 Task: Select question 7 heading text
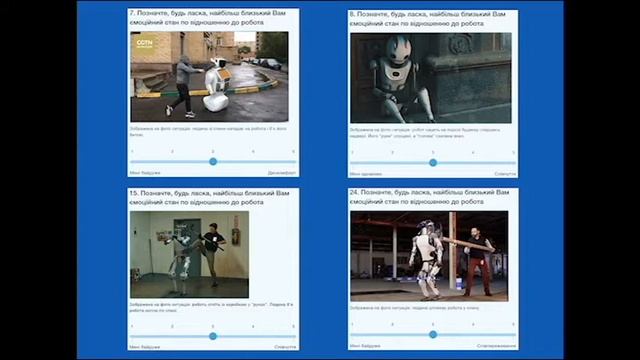pyautogui.click(x=208, y=18)
